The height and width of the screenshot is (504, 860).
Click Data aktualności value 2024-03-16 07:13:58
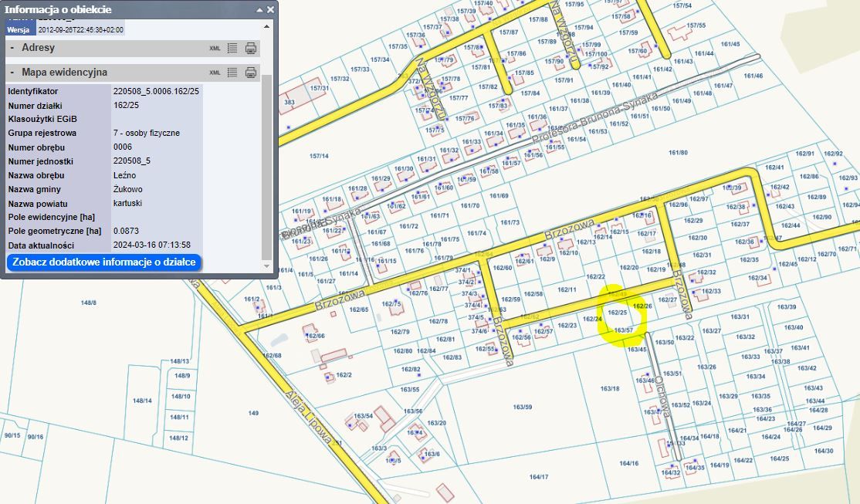point(152,245)
